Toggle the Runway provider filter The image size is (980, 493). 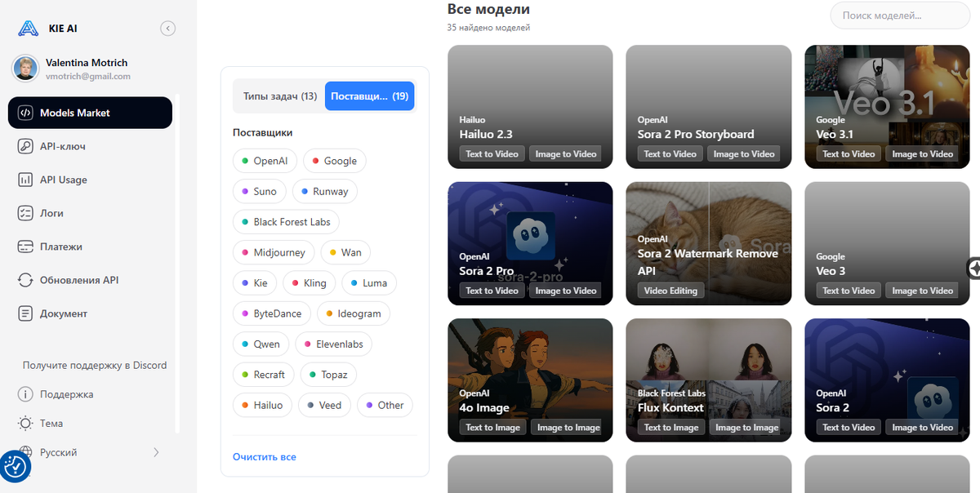coord(324,191)
